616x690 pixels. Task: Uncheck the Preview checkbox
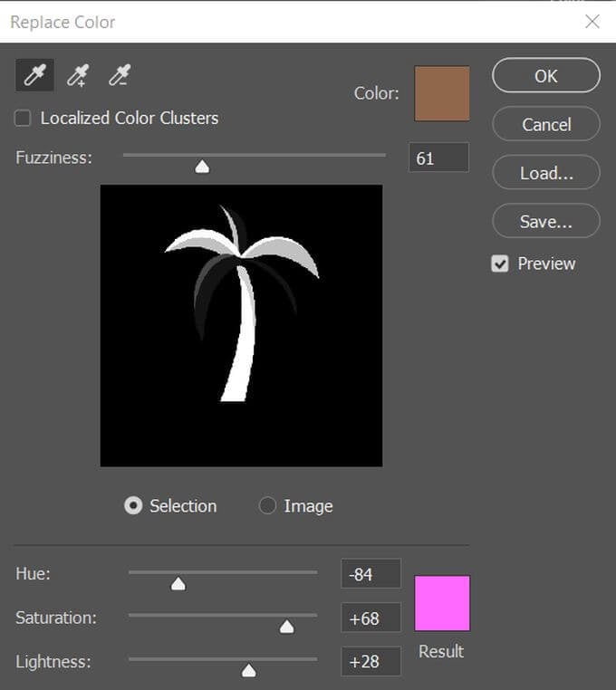(x=500, y=264)
